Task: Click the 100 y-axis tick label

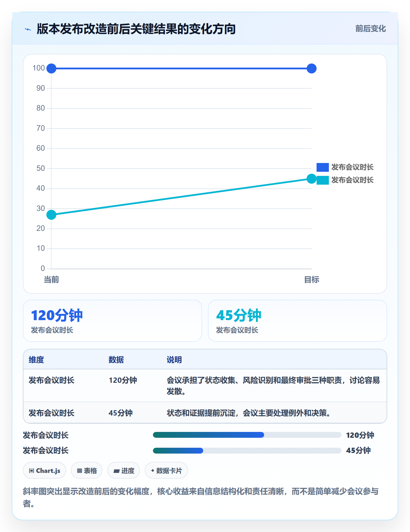Action: (39, 68)
